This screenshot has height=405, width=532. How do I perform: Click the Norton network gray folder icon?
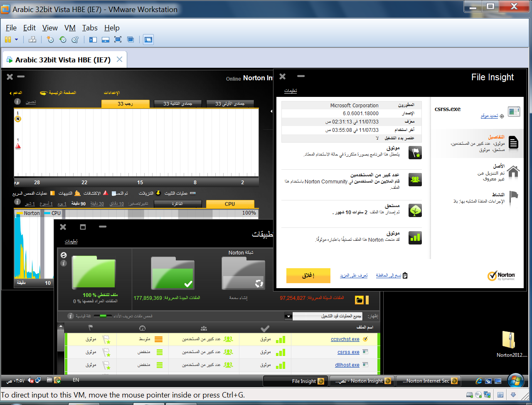click(x=243, y=273)
